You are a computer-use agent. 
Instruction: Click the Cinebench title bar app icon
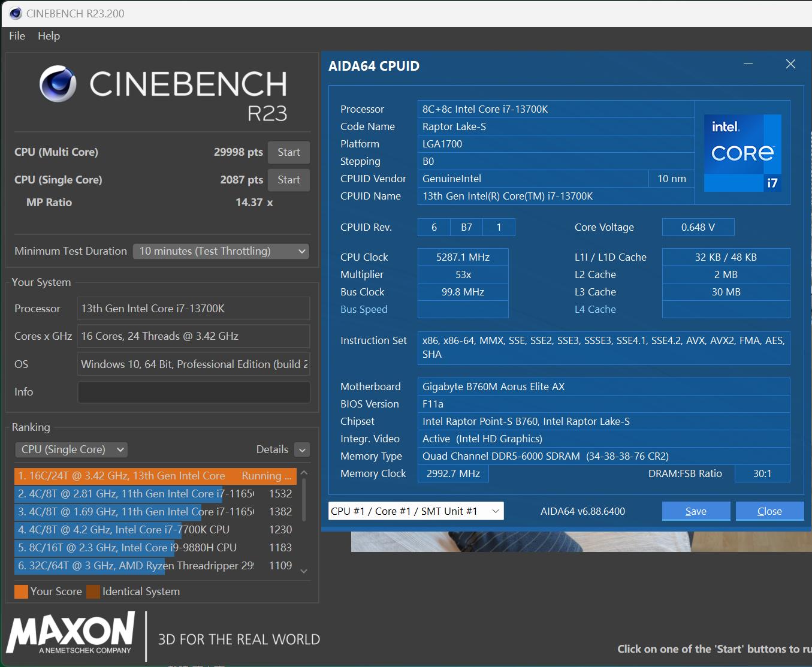click(x=16, y=13)
